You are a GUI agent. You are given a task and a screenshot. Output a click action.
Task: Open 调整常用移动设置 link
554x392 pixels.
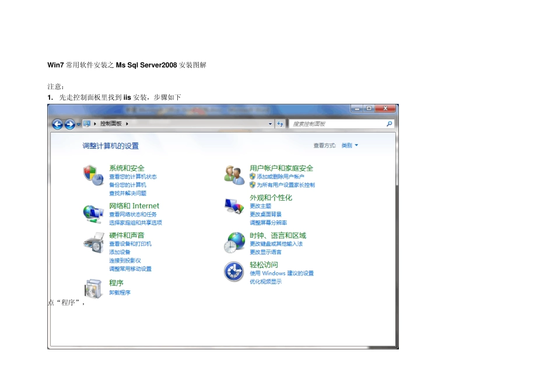coord(131,269)
